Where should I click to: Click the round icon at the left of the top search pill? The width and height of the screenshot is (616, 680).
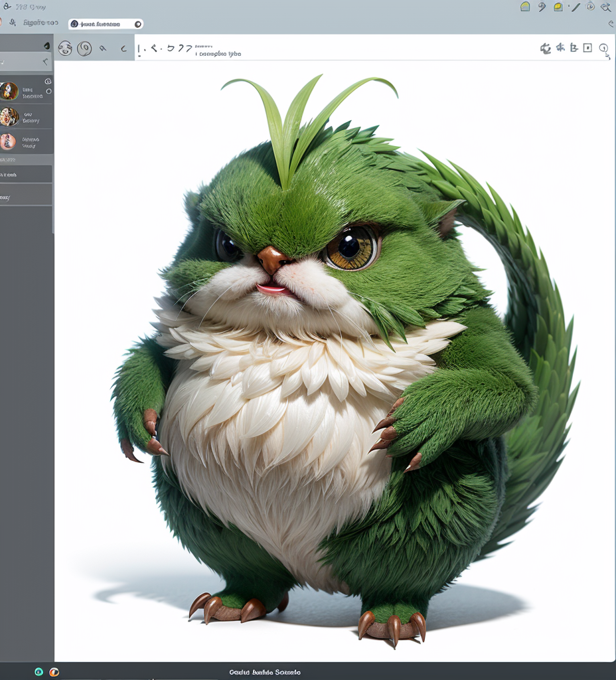click(x=74, y=24)
